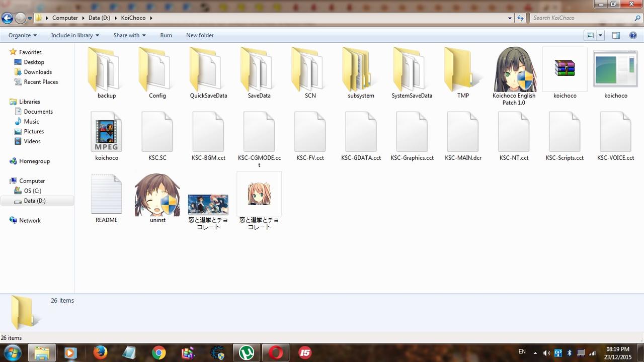Click the Get help question mark icon
Screen dimensions: 644x362
click(x=633, y=35)
